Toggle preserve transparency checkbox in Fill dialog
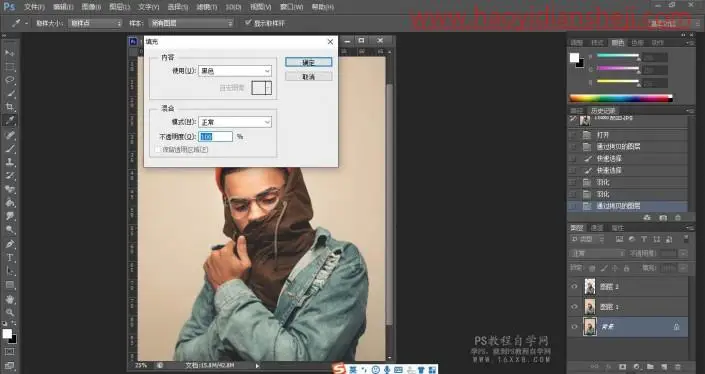 [x=157, y=150]
